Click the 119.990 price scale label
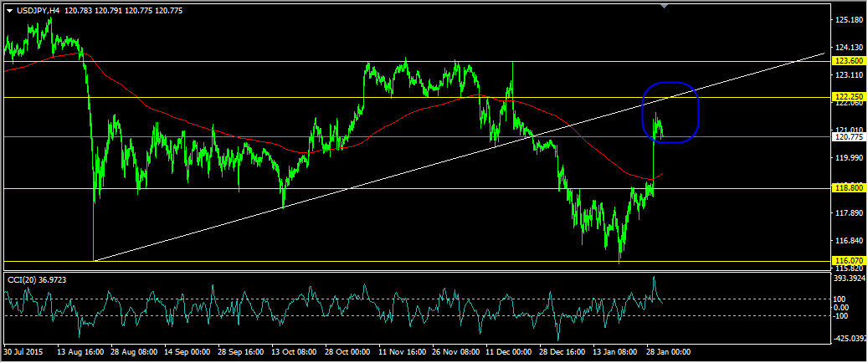The width and height of the screenshot is (868, 363). click(x=849, y=158)
